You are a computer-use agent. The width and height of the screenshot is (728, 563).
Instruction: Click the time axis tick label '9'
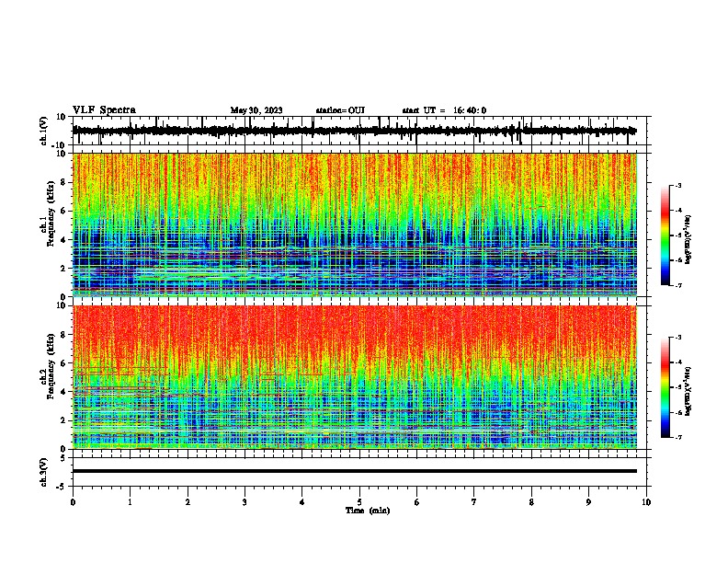click(x=588, y=502)
